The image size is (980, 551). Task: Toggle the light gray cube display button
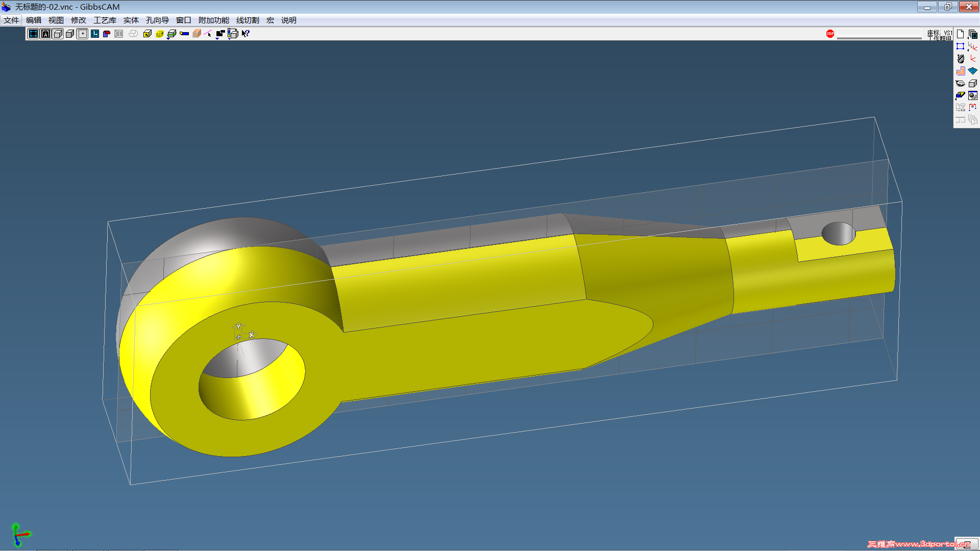[58, 34]
